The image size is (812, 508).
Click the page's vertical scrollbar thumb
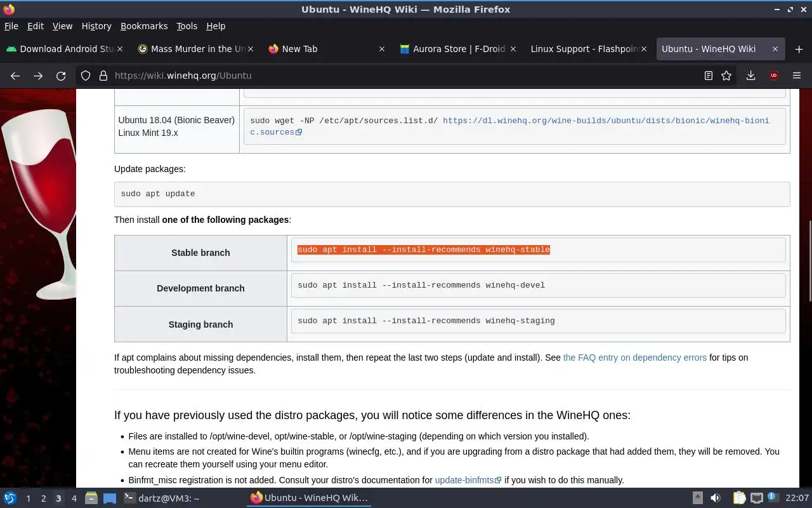809,260
